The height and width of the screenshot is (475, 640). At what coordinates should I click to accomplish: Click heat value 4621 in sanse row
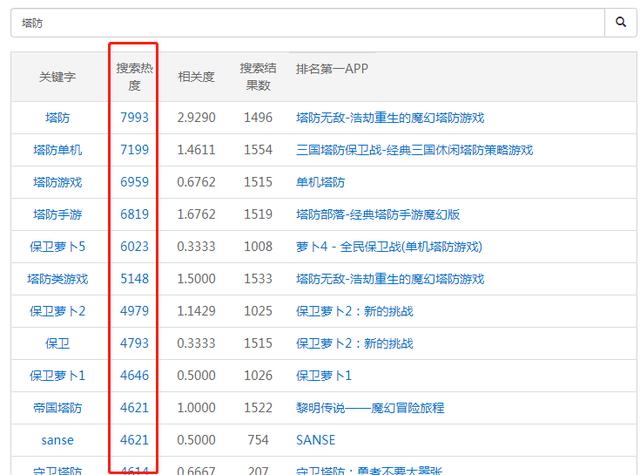tap(134, 440)
